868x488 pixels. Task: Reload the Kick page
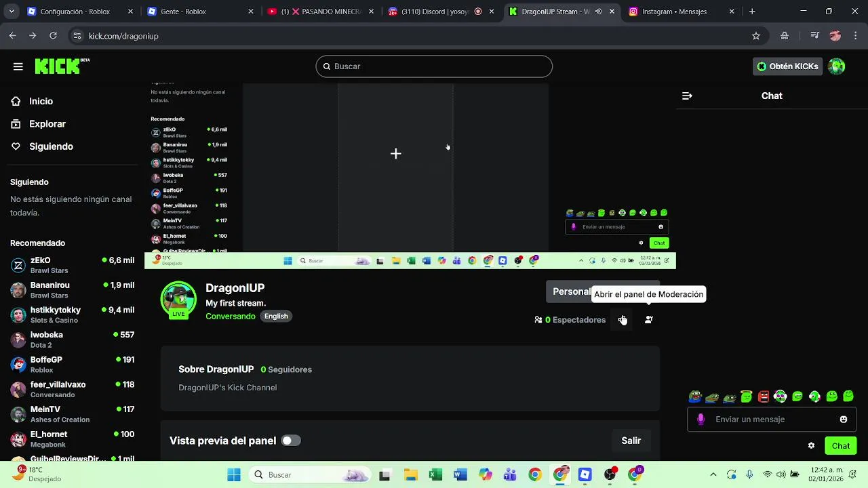point(53,36)
